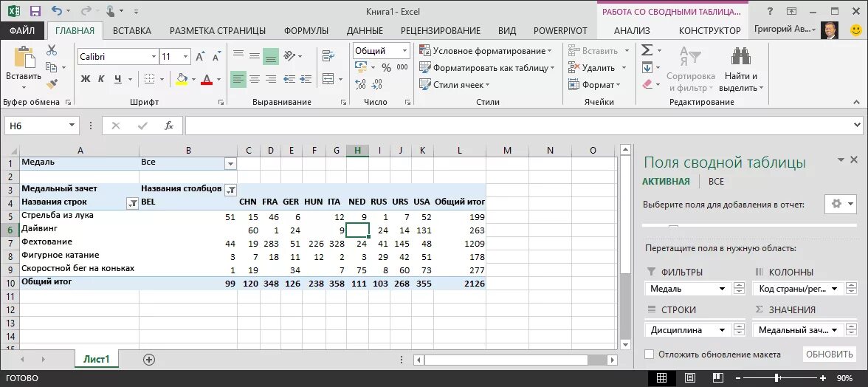Check Отложить обновление макета checkbox
The image size is (868, 387).
tap(650, 355)
